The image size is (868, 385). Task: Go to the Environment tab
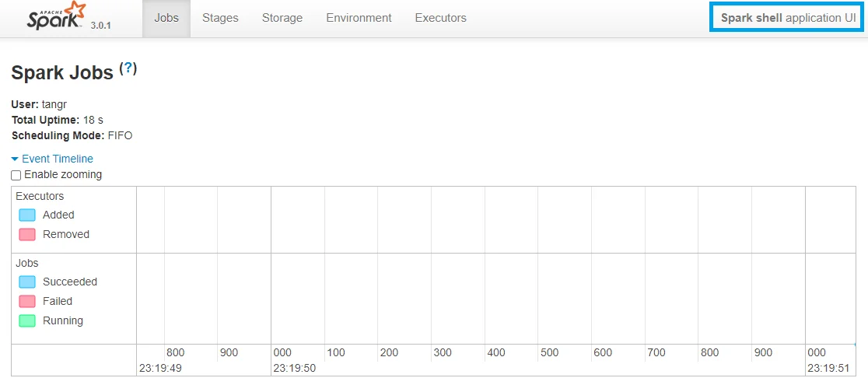pyautogui.click(x=359, y=18)
